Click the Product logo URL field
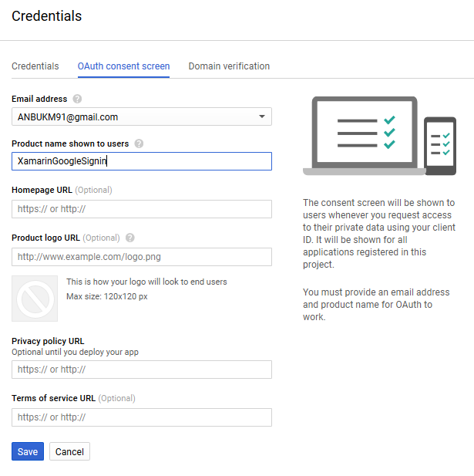The height and width of the screenshot is (476, 474). 142,257
